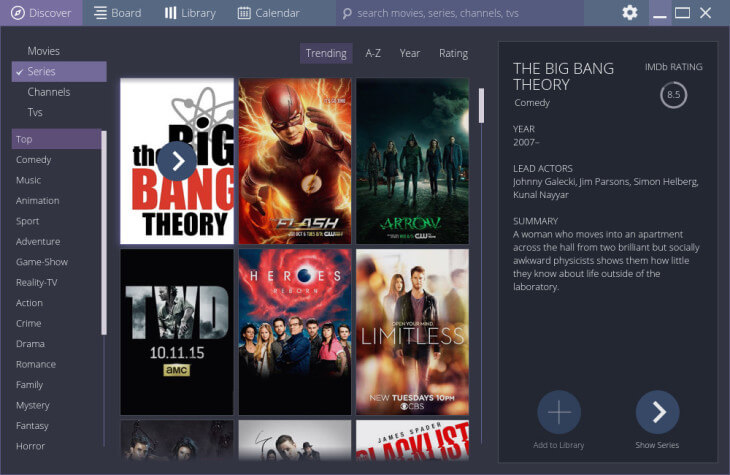Click the Discover compass icon
The width and height of the screenshot is (730, 475).
point(18,13)
